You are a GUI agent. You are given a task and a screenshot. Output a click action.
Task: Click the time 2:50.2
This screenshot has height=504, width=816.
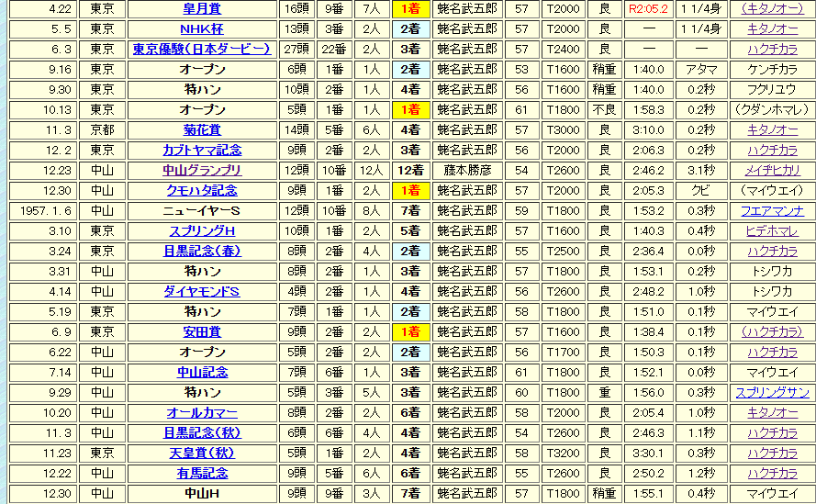pos(648,474)
